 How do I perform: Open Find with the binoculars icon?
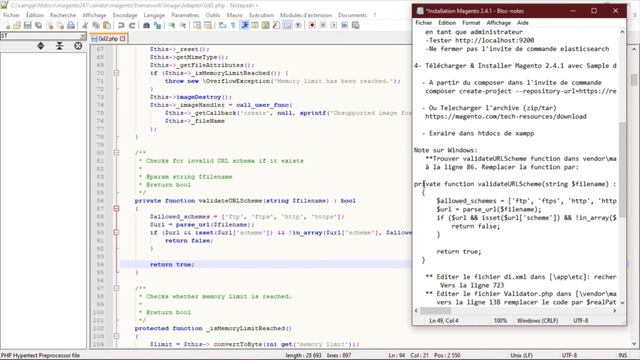(147, 25)
